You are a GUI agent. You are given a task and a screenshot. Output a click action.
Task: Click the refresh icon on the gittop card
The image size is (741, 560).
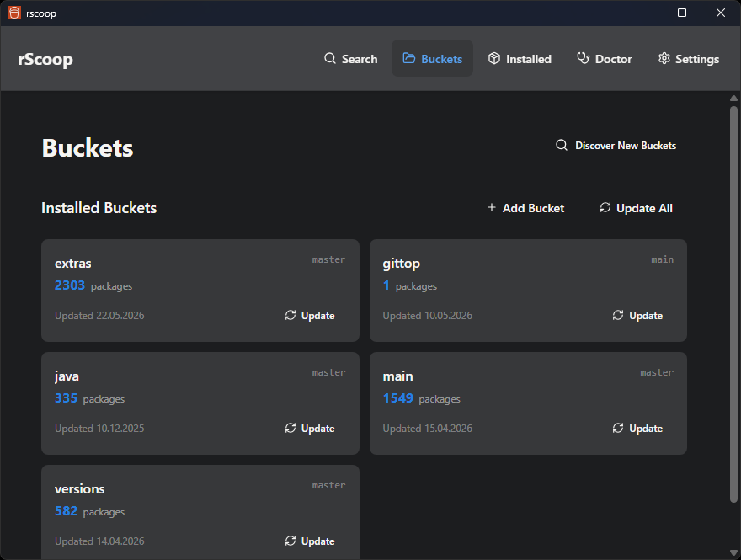[x=618, y=315]
